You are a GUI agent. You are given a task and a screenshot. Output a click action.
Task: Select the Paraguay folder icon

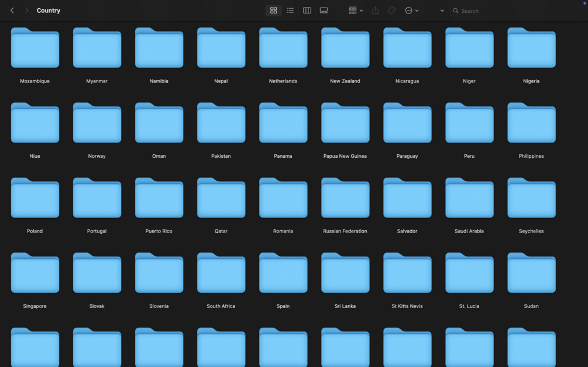407,123
